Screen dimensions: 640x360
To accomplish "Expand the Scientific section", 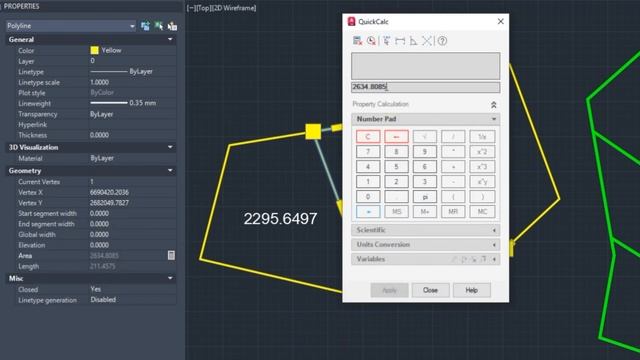I will [494, 230].
